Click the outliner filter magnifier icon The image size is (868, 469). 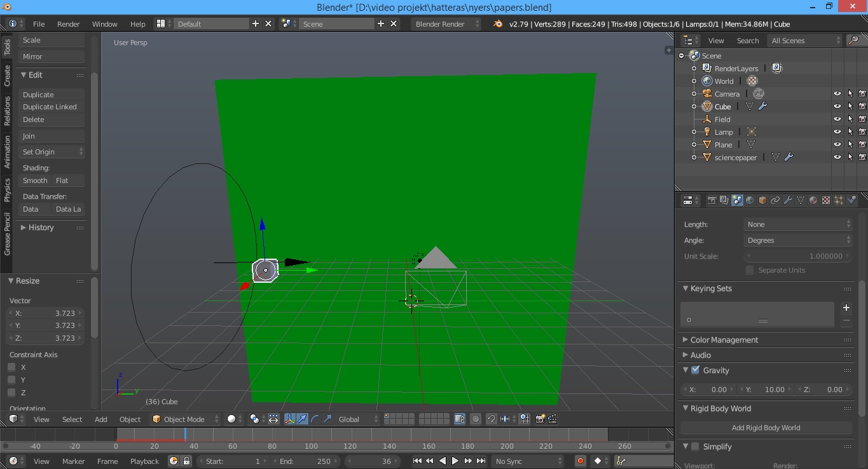(x=853, y=40)
